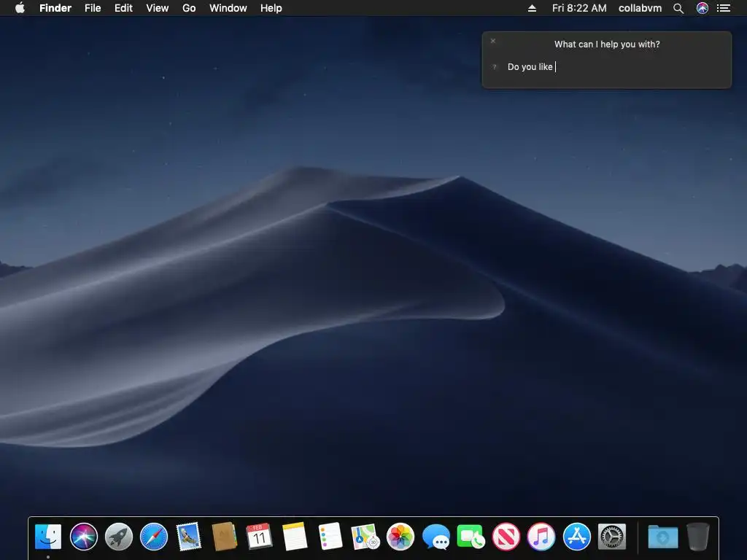Screen dimensions: 747x560
Task: Open News app in Dock
Action: coord(506,537)
